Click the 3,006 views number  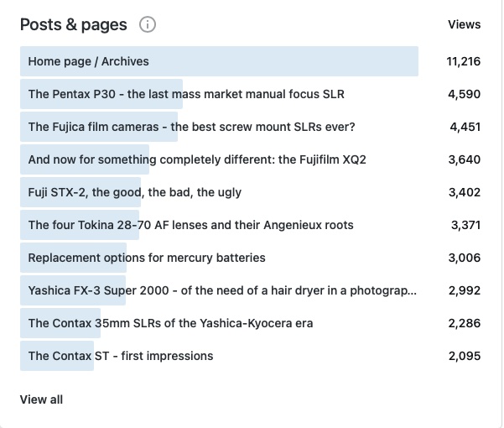pyautogui.click(x=465, y=258)
